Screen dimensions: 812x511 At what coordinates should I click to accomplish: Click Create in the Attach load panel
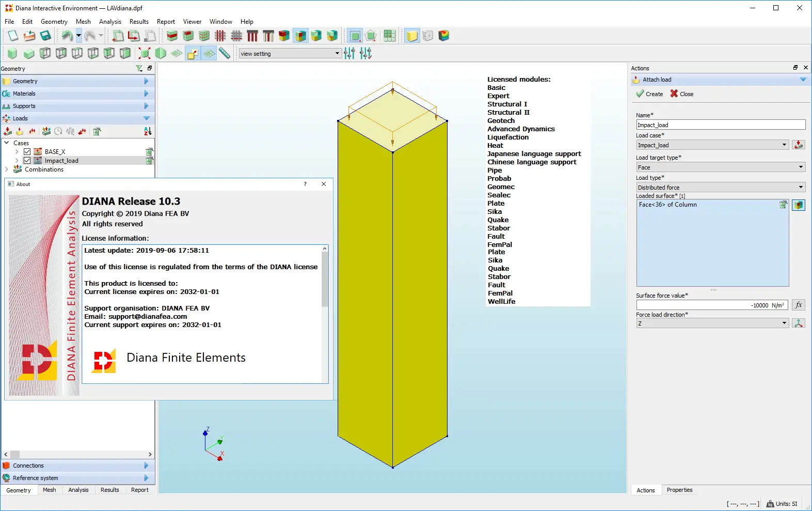pyautogui.click(x=649, y=94)
